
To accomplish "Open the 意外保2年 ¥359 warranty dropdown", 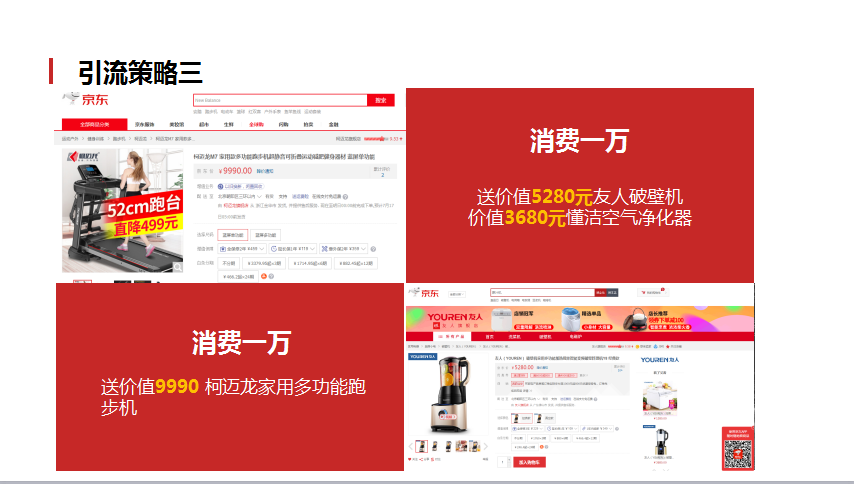I will coord(343,249).
